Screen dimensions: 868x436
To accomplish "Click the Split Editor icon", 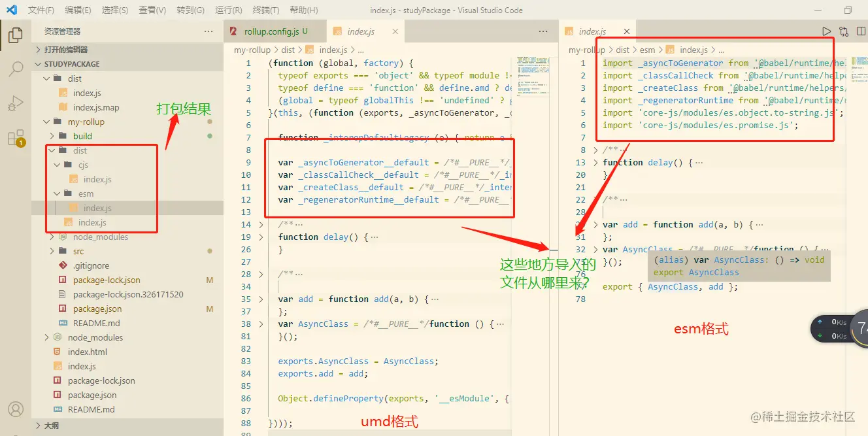I will click(x=862, y=31).
